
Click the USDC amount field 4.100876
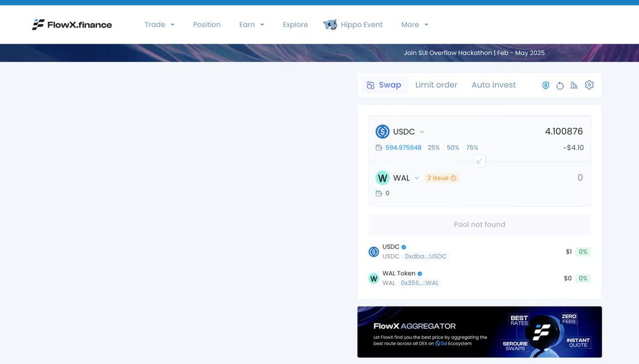[x=564, y=131]
